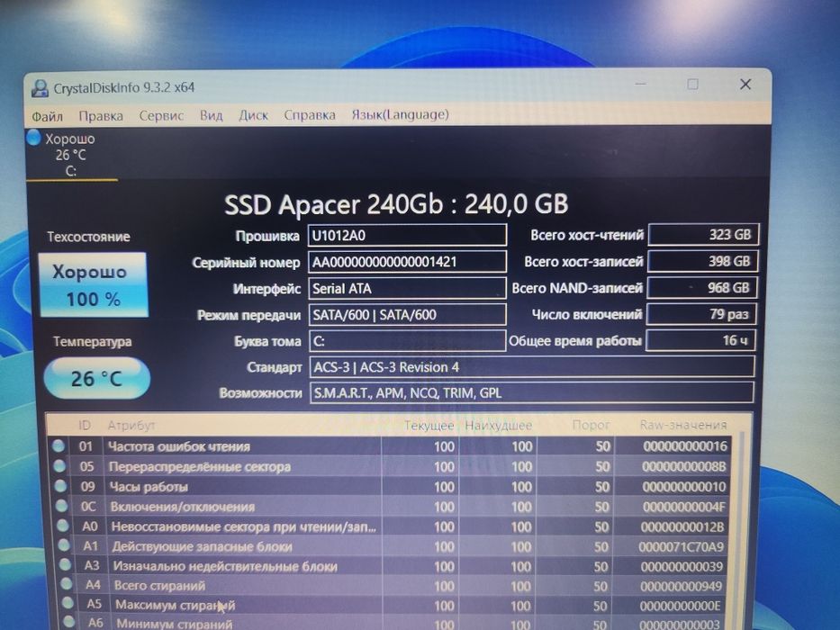This screenshot has width=840, height=630.
Task: Click the Raw-значения column header
Action: [683, 425]
